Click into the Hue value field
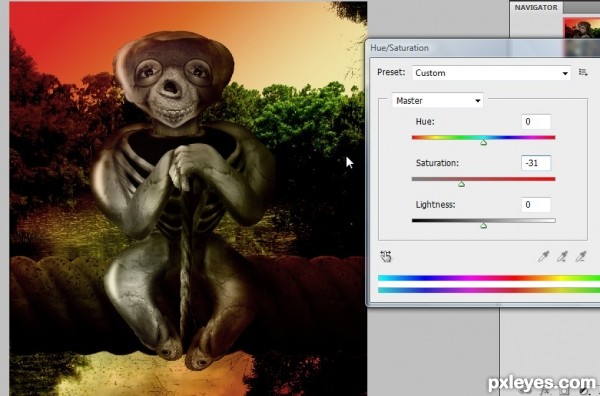The width and height of the screenshot is (600, 396). (536, 122)
